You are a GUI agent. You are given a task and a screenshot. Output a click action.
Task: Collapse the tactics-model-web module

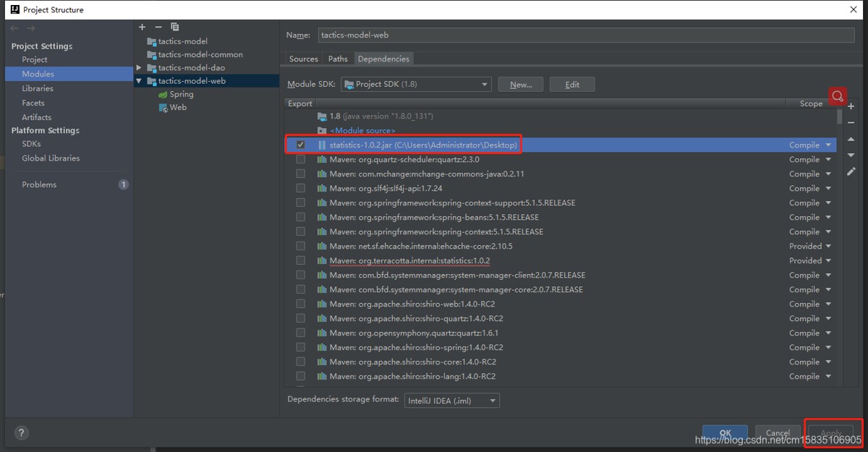pyautogui.click(x=139, y=81)
